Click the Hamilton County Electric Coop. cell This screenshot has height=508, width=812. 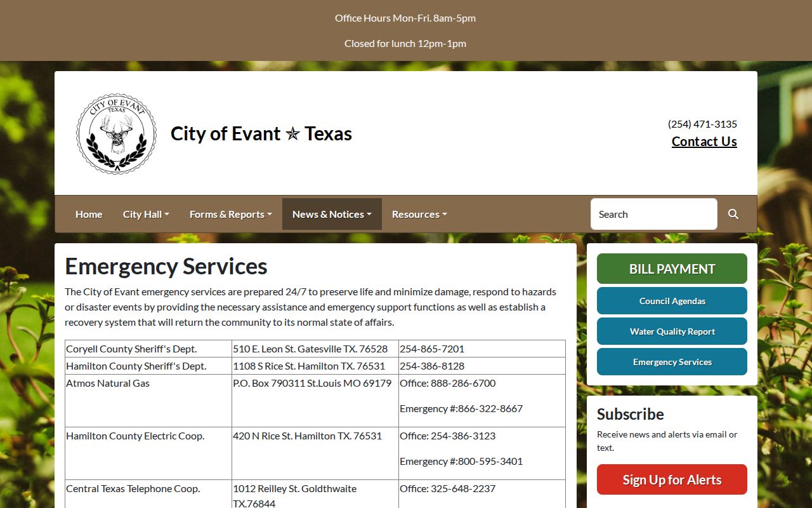(148, 453)
